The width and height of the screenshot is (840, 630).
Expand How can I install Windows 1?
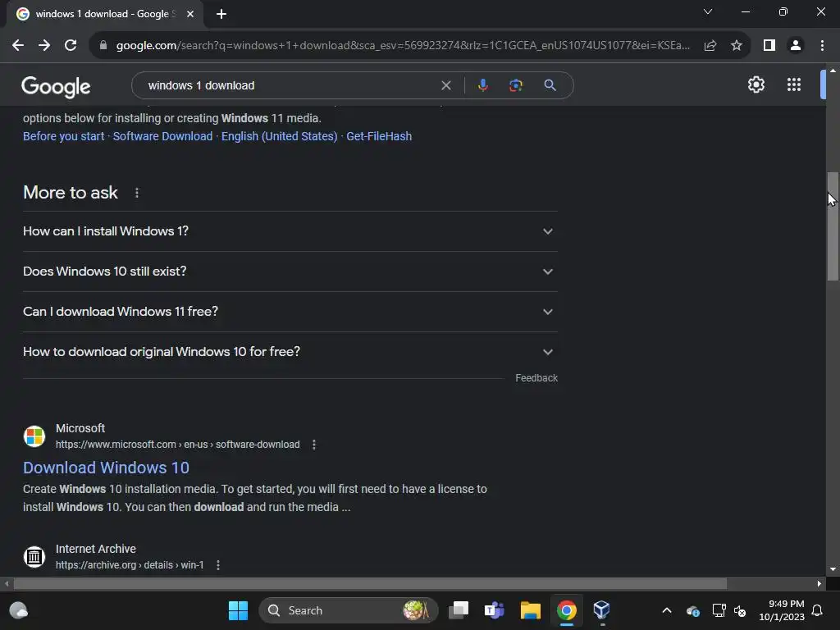point(290,231)
